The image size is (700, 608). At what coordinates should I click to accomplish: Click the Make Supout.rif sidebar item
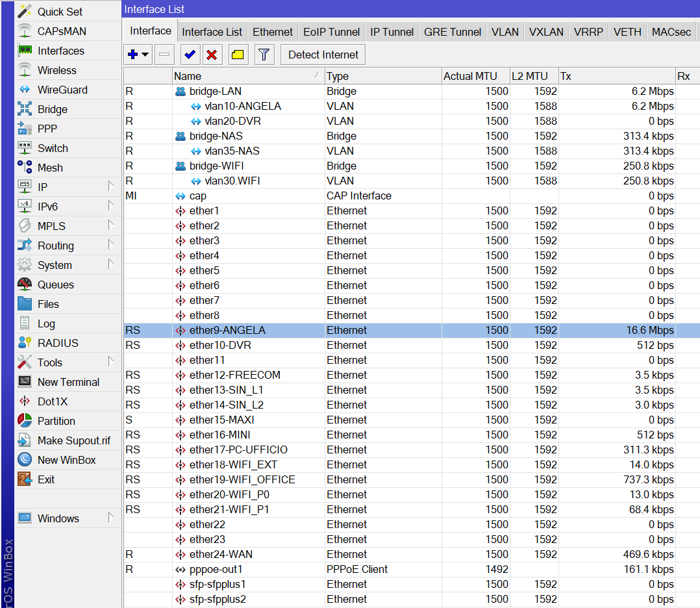(x=73, y=440)
